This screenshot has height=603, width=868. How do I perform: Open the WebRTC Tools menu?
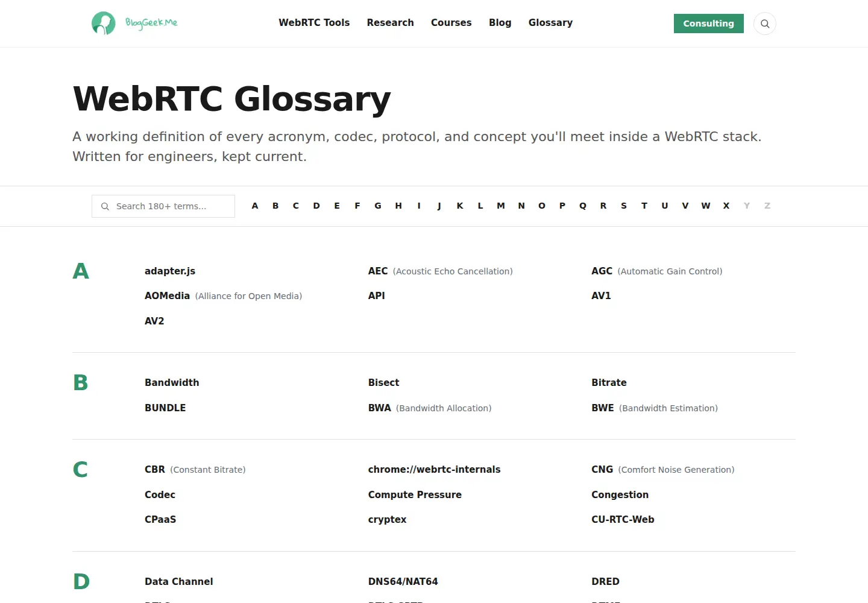[x=314, y=23]
